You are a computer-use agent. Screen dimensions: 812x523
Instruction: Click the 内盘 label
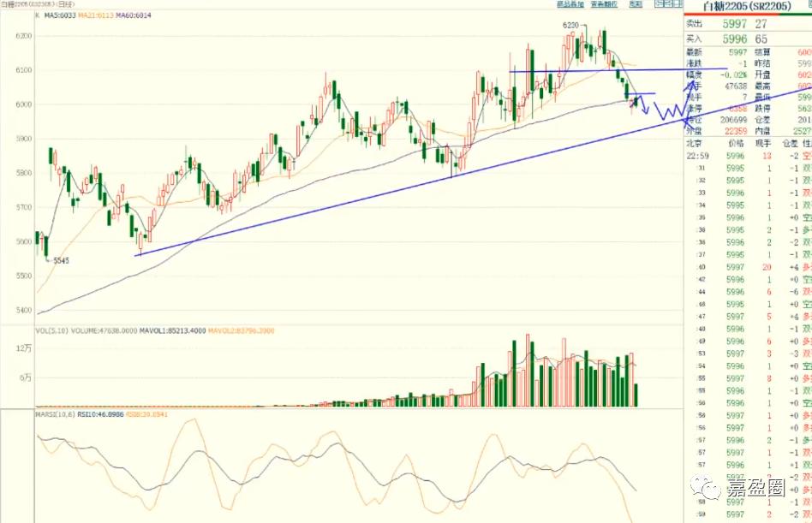pos(763,132)
